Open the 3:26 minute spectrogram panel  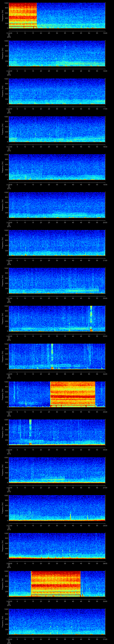(57, 470)
